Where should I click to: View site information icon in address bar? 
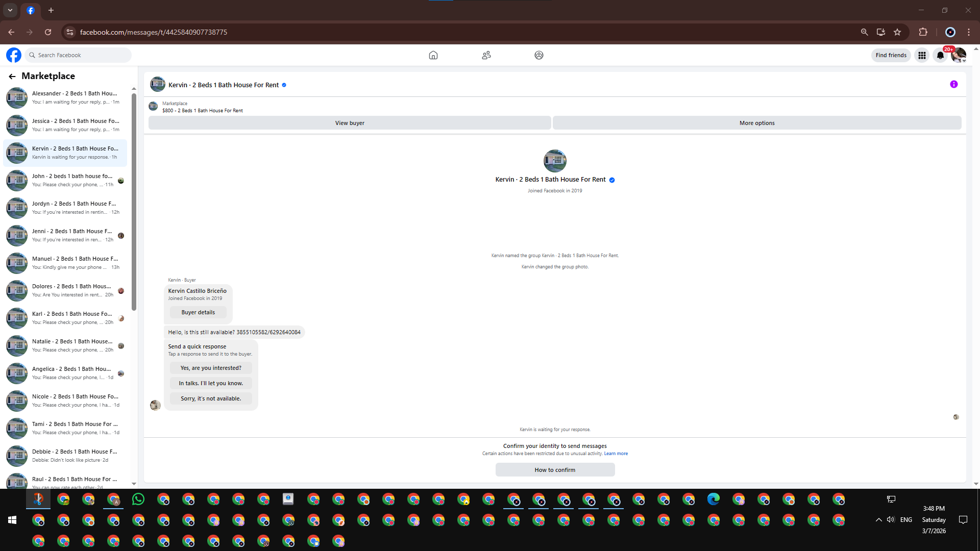(70, 32)
